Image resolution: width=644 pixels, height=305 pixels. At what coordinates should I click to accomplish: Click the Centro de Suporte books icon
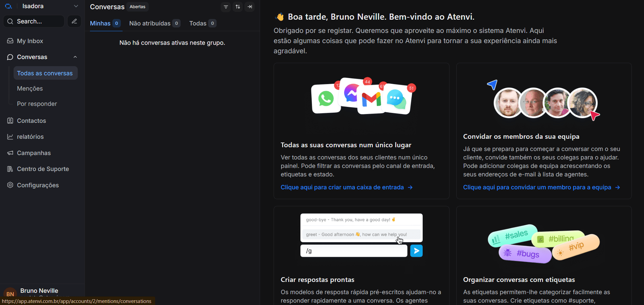[x=10, y=169]
